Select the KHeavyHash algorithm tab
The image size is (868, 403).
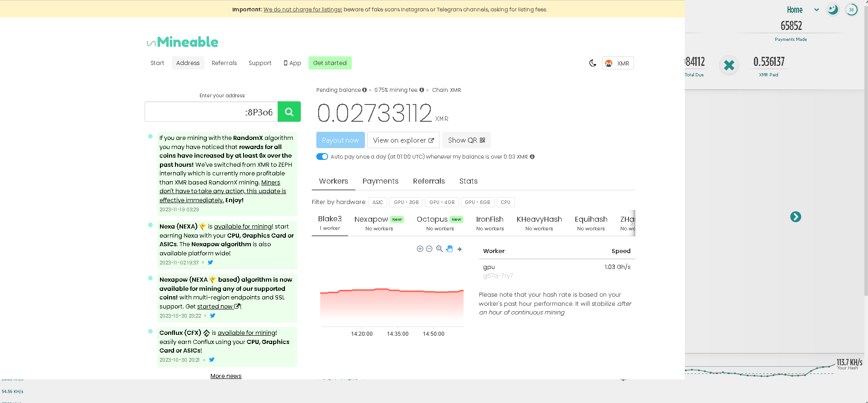[x=539, y=223]
